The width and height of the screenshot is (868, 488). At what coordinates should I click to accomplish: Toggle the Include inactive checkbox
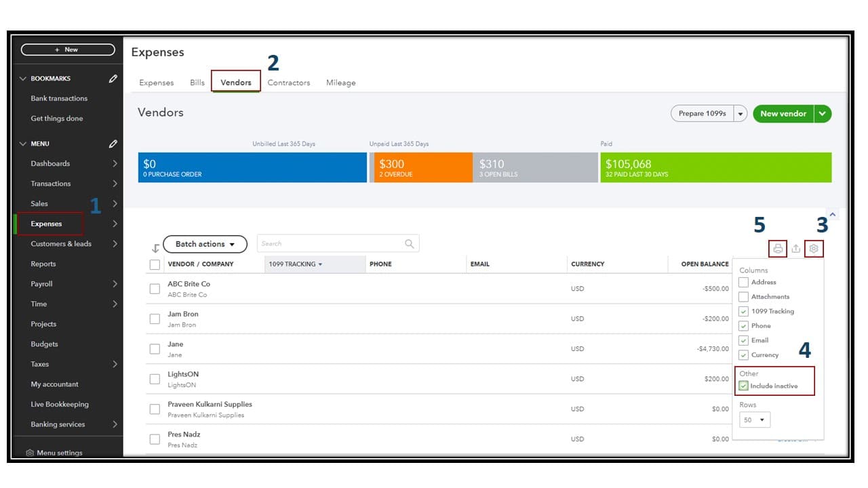[744, 386]
